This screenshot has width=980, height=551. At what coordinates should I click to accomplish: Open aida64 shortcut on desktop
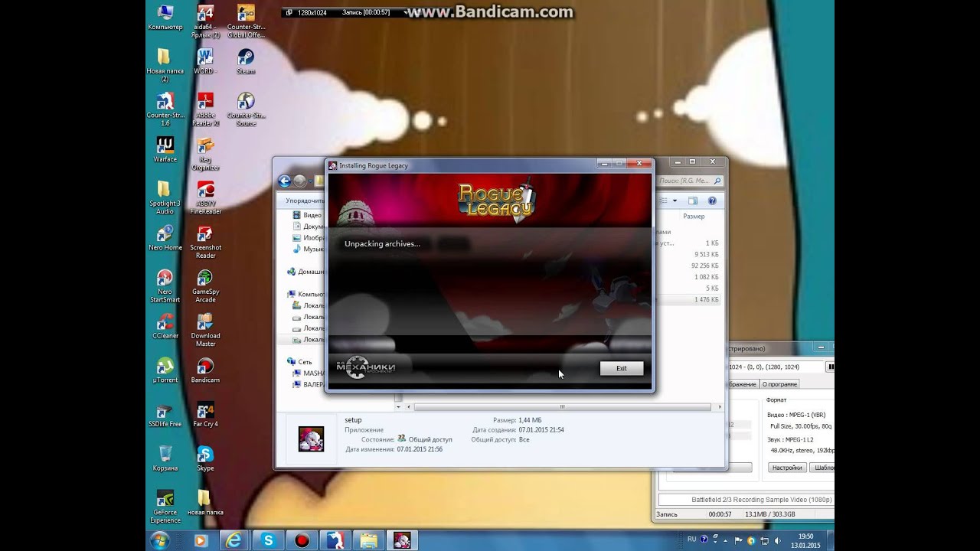[205, 21]
